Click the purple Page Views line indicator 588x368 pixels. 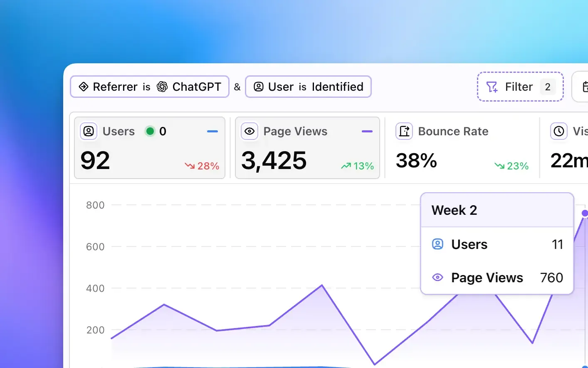click(367, 132)
